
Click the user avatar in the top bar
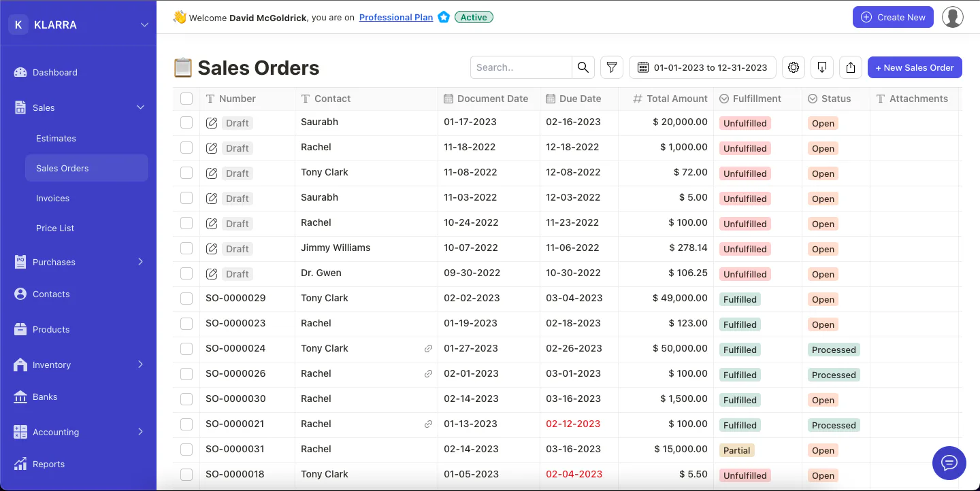(x=952, y=17)
